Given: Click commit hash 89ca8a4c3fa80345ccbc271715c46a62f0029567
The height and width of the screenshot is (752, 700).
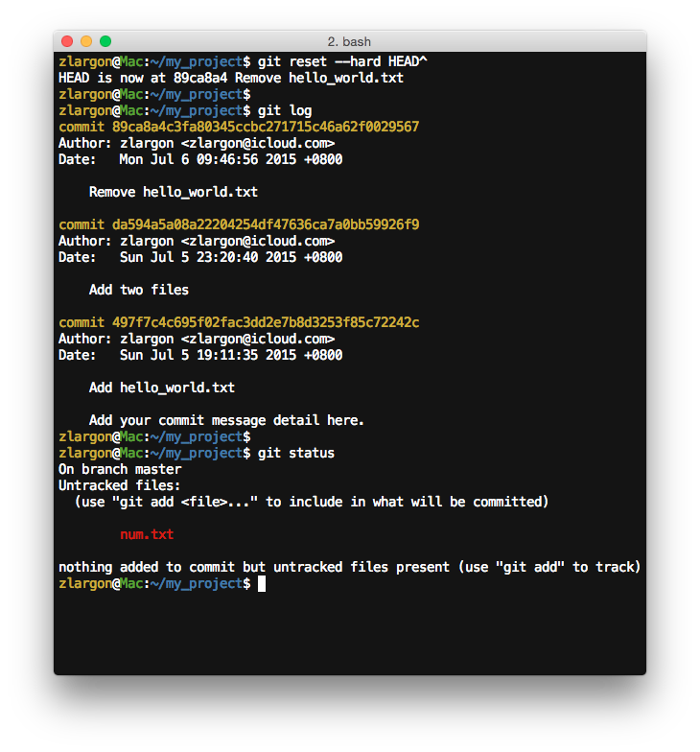Looking at the screenshot, I should pyautogui.click(x=266, y=127).
